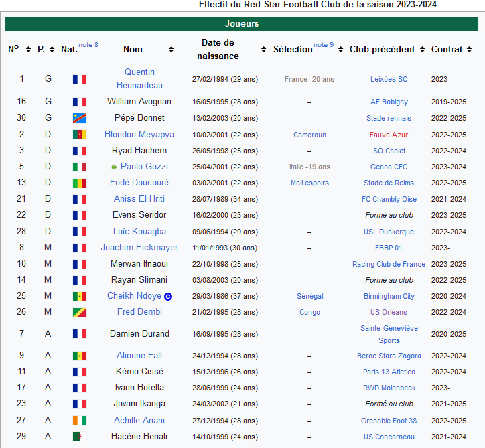This screenshot has height=448, width=485.
Task: Click the Cameroon flag beside Blondon Meyapya
Action: click(x=80, y=135)
